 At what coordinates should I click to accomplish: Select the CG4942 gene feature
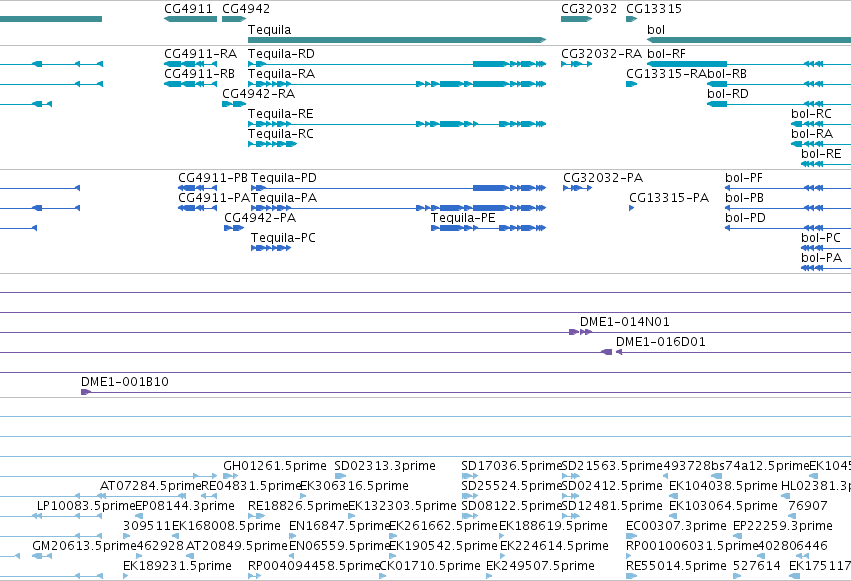click(234, 19)
